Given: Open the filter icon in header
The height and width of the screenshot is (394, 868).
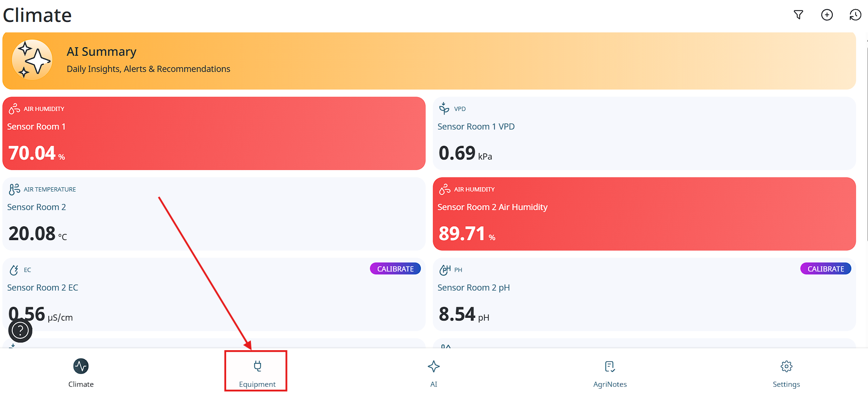Looking at the screenshot, I should 798,15.
